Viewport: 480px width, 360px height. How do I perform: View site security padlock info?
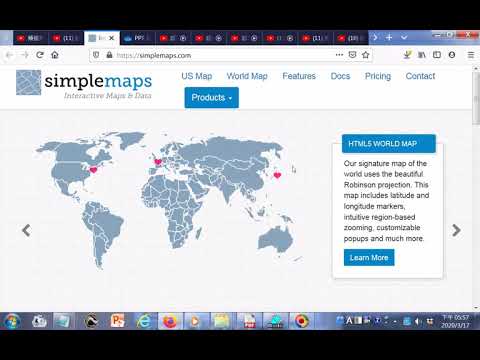[x=109, y=55]
